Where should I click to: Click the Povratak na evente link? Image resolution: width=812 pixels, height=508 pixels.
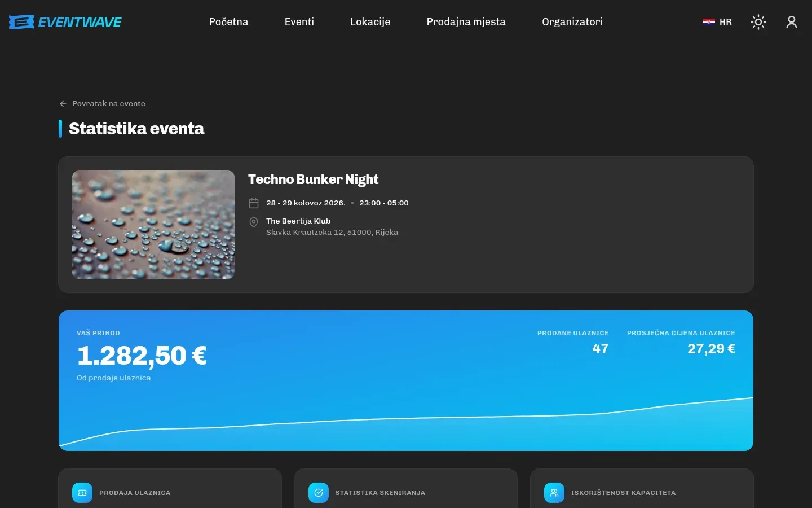tap(103, 104)
